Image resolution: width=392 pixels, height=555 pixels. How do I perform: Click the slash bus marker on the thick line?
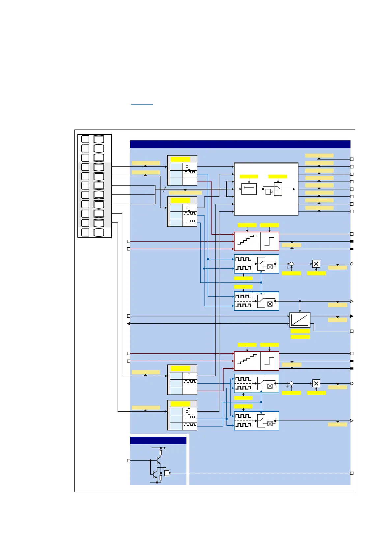click(164, 189)
